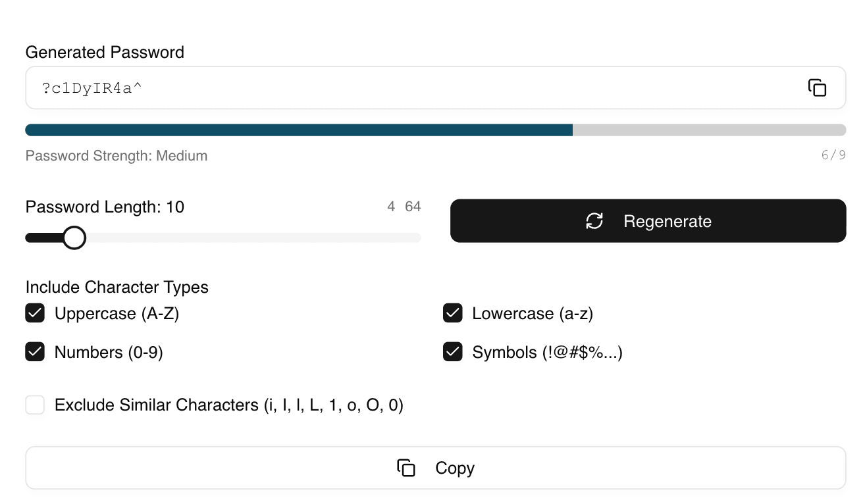Click the copy icon on the bottom Copy button
This screenshot has height=504, width=865.
click(406, 468)
